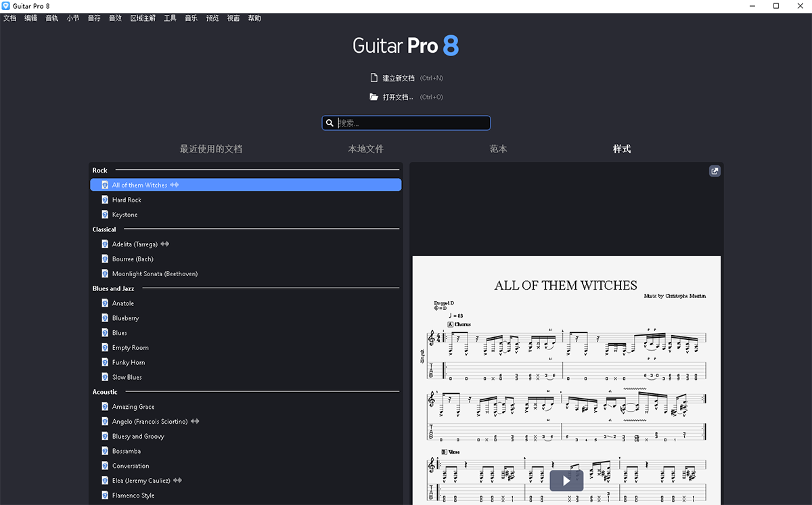This screenshot has height=505, width=812.
Task: Switch to 最近使用的文档 tab
Action: pyautogui.click(x=211, y=149)
